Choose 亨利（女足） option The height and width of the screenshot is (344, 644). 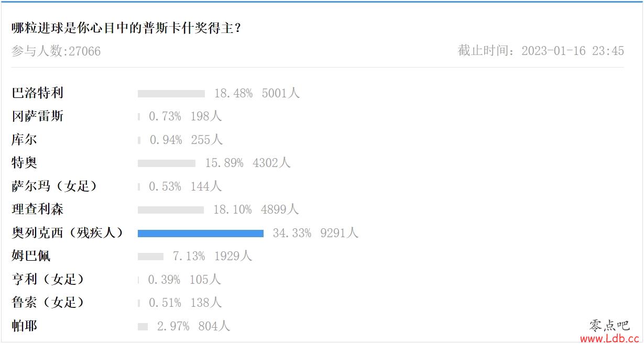pos(48,279)
